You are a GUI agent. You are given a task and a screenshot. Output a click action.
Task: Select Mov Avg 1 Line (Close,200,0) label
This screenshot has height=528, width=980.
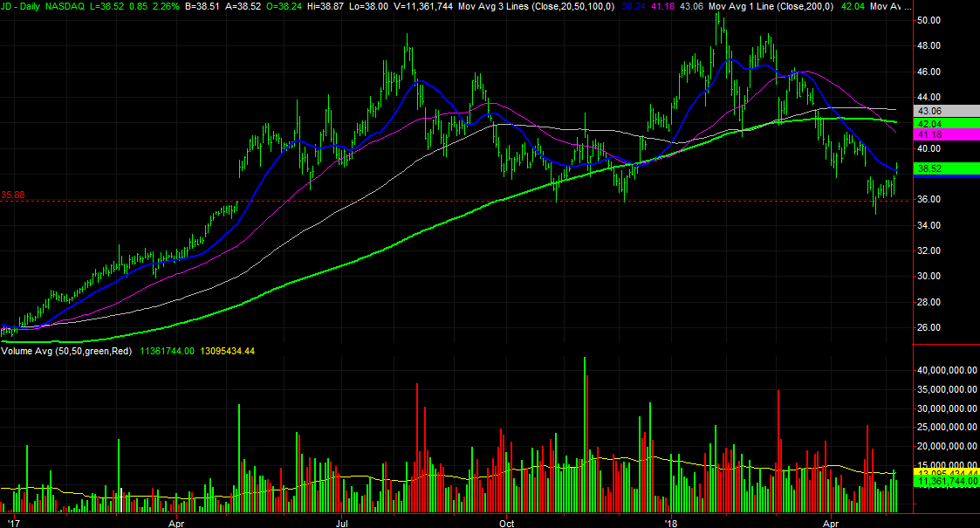click(x=771, y=6)
